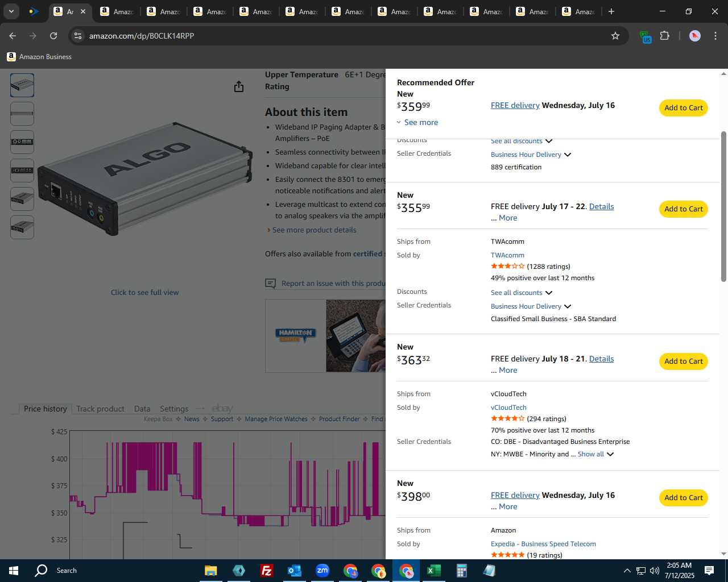Switch to the Keepa Data tab
Screen dimensions: 728x582
click(142, 409)
